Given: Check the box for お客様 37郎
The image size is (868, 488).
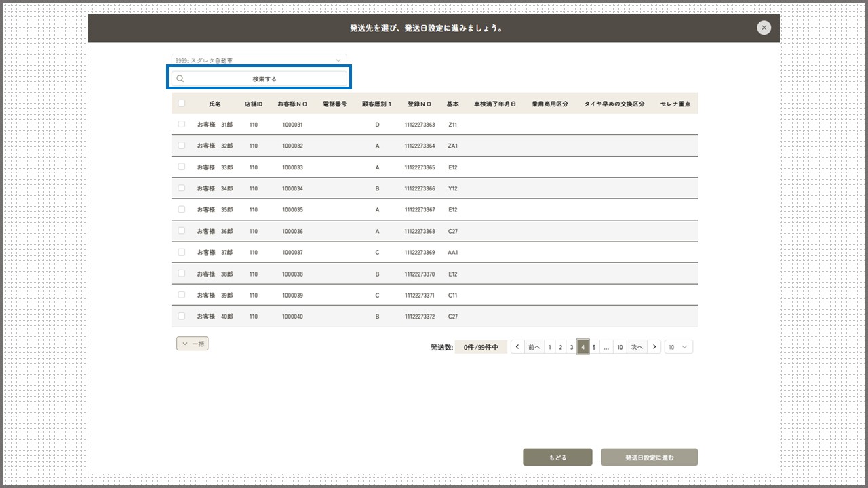Looking at the screenshot, I should [182, 252].
